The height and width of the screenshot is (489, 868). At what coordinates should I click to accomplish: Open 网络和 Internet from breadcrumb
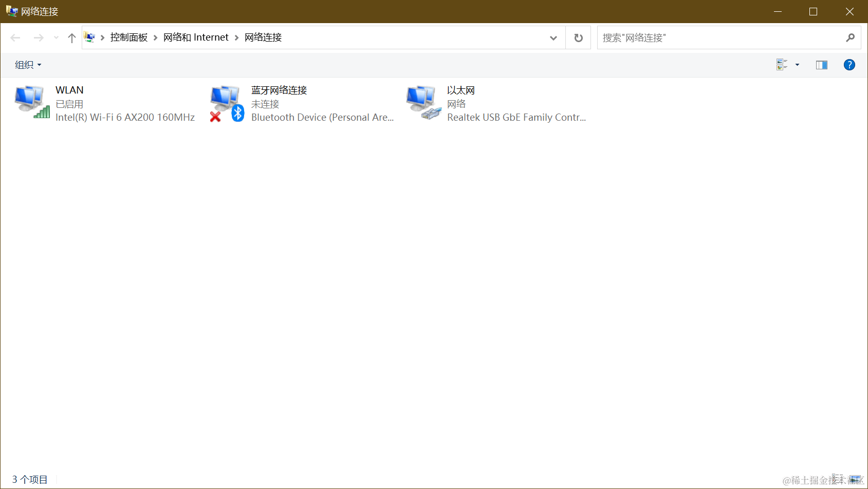coord(195,37)
